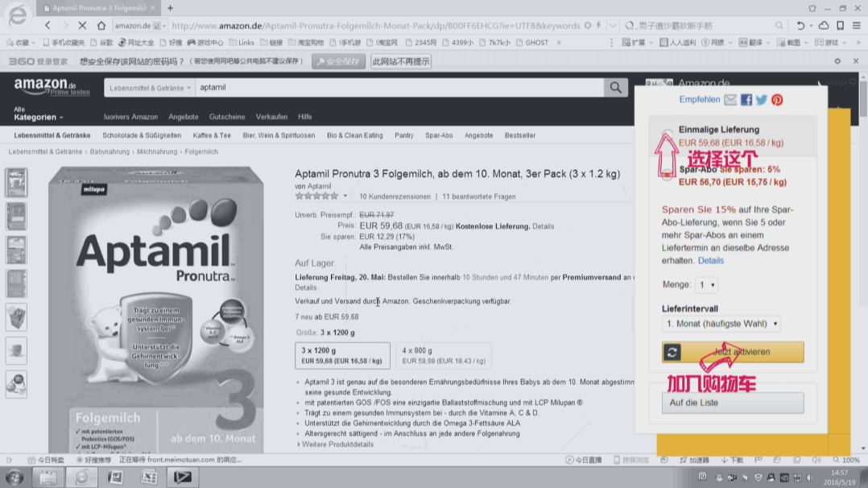Open Angebote in the top navigation
This screenshot has width=868, height=488.
tap(184, 117)
